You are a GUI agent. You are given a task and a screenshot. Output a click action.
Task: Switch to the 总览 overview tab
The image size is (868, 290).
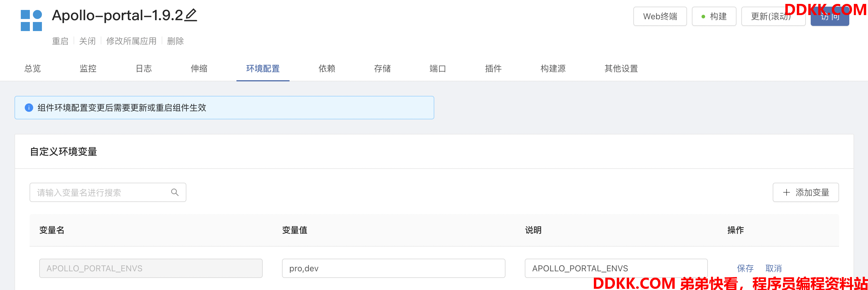click(33, 68)
